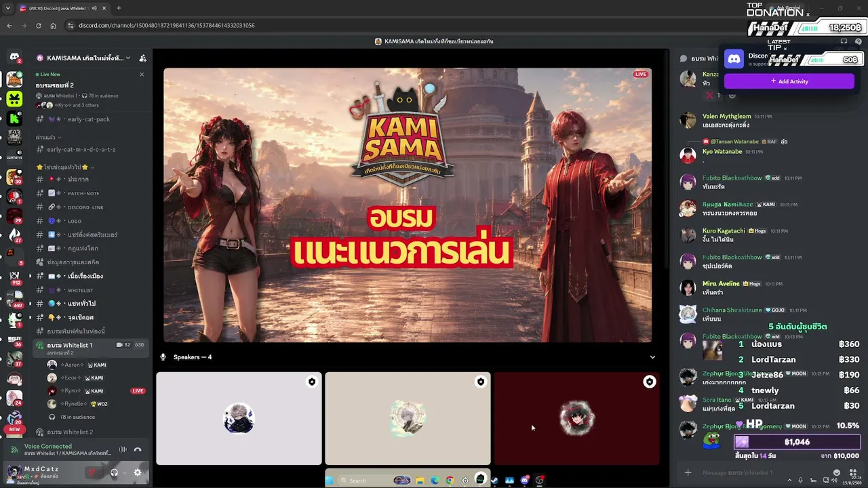The image size is (868, 488).
Task: Join the อบรม Whitelist 2 stage channel
Action: click(90, 432)
